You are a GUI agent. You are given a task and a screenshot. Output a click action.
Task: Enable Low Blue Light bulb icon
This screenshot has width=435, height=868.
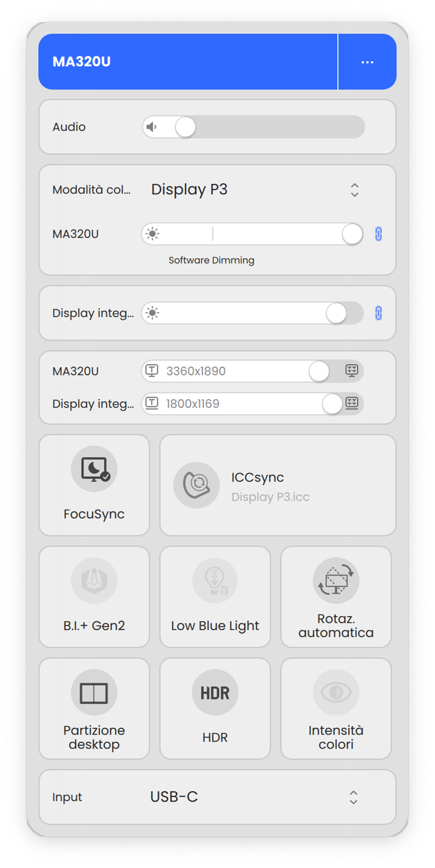click(x=215, y=581)
